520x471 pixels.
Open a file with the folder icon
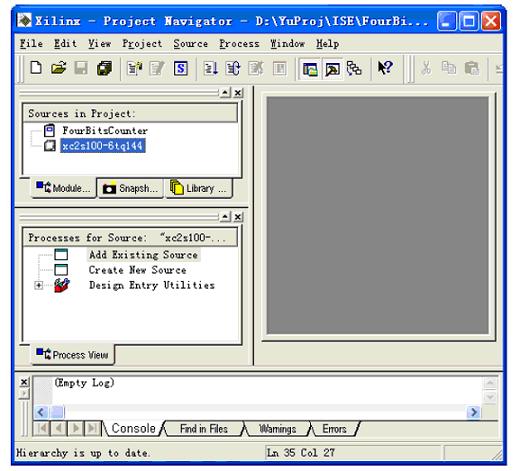[59, 68]
